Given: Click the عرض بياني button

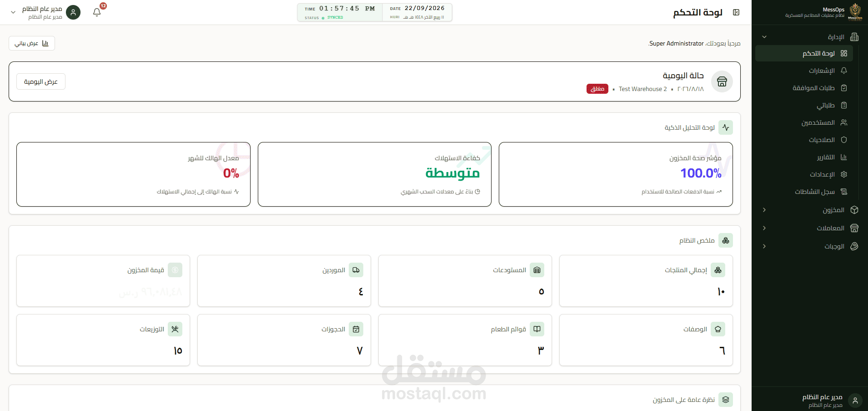Looking at the screenshot, I should 32,43.
